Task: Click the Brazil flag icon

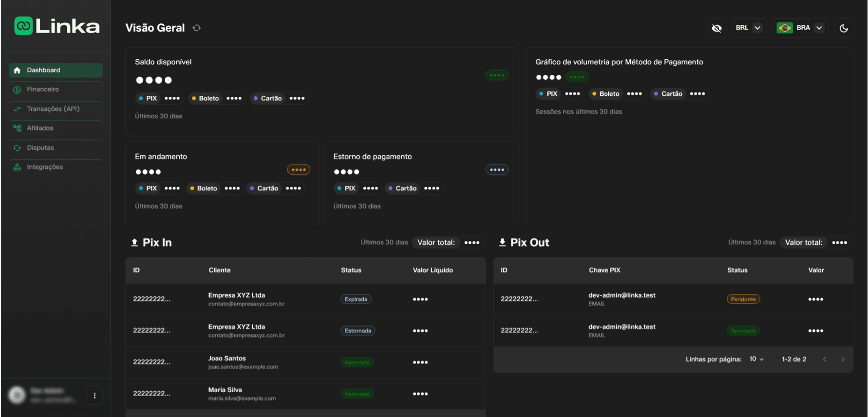Action: pyautogui.click(x=784, y=28)
